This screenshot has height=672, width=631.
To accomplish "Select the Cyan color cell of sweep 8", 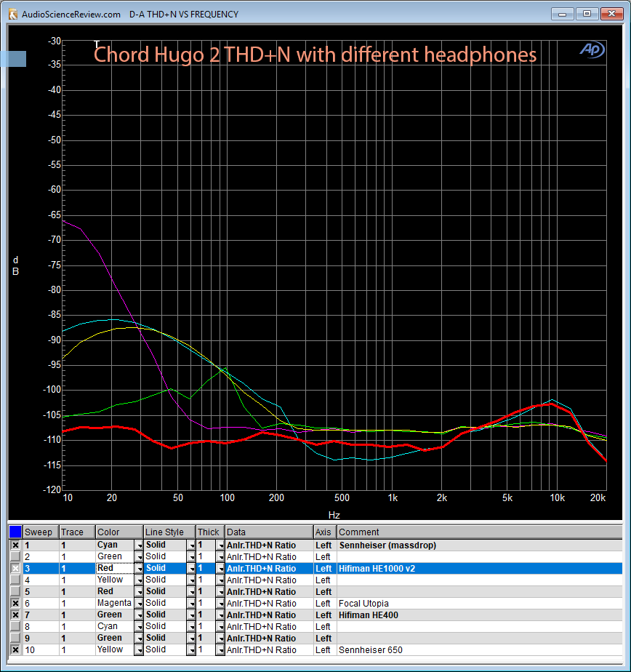I will point(115,627).
